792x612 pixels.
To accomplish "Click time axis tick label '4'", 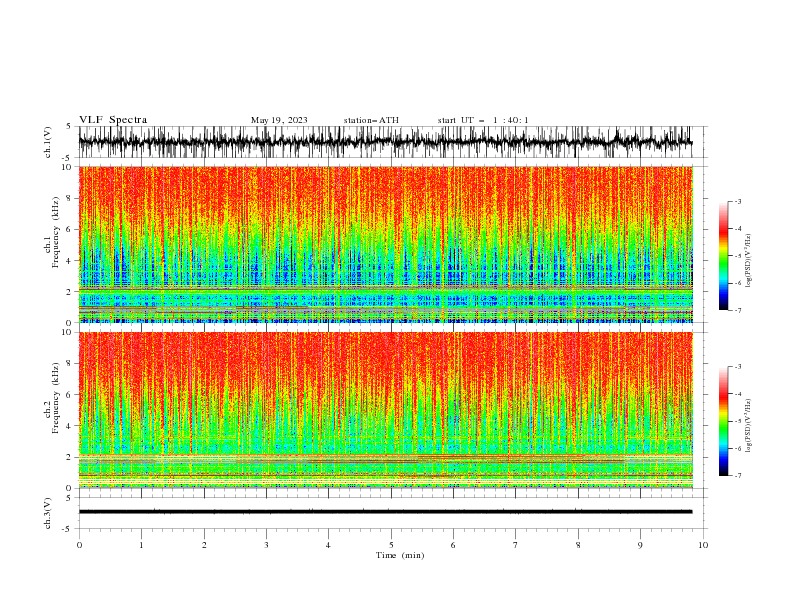I will [328, 545].
